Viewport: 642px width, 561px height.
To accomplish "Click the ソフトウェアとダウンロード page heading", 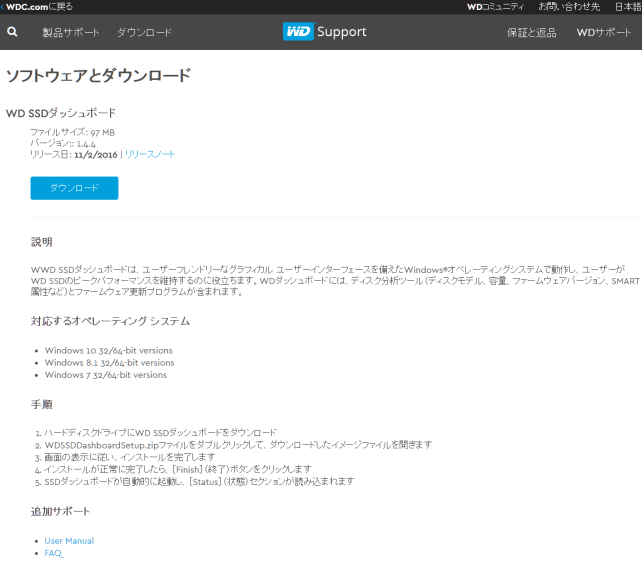I will (99, 75).
